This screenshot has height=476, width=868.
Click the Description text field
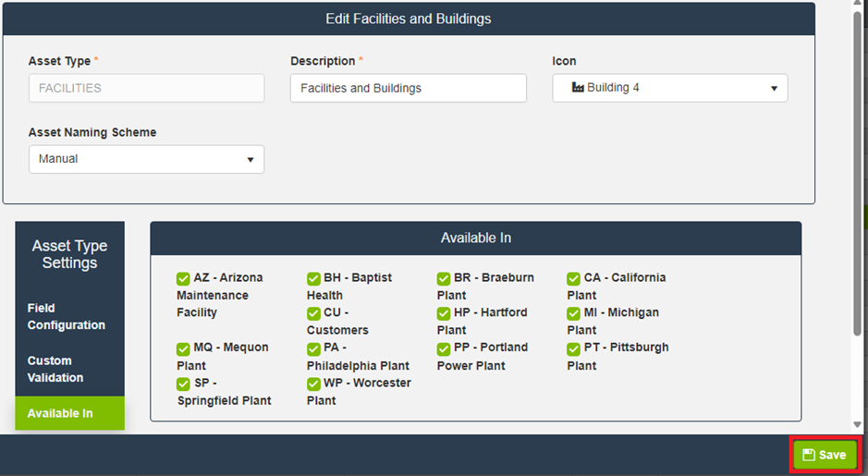(408, 88)
